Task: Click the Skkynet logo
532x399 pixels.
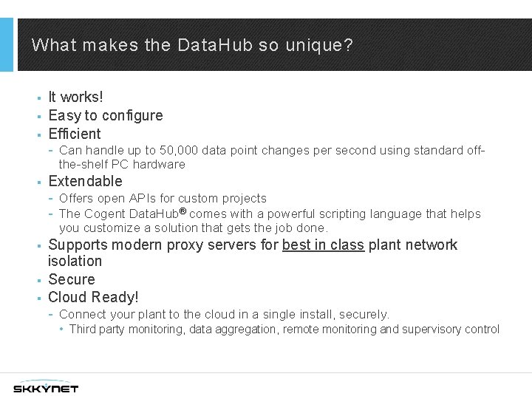Action: point(46,386)
